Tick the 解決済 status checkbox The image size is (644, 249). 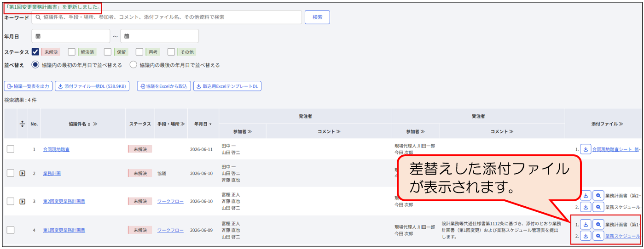coord(72,52)
